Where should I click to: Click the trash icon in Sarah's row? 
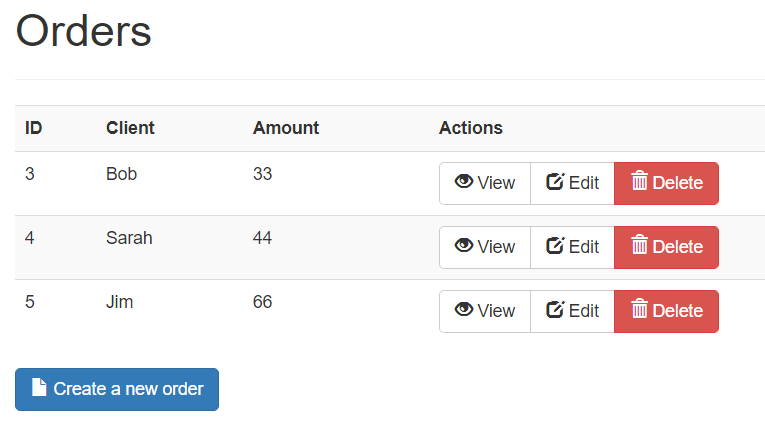tap(640, 246)
